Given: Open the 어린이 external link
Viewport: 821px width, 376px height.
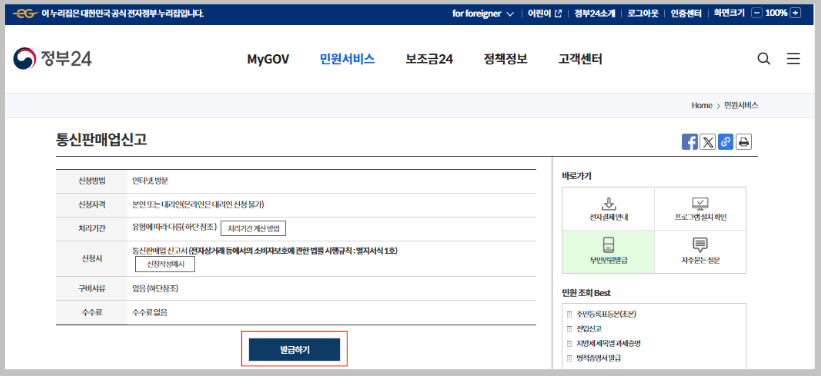Looking at the screenshot, I should (544, 14).
